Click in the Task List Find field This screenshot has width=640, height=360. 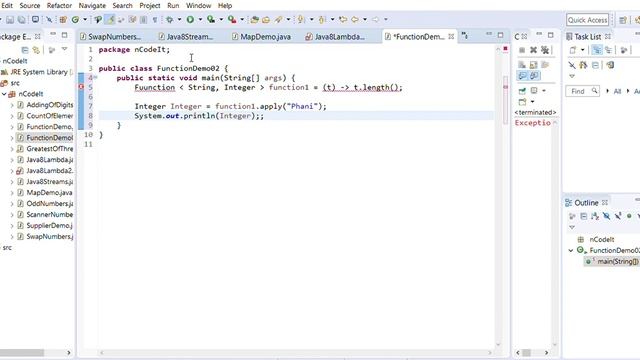point(582,91)
